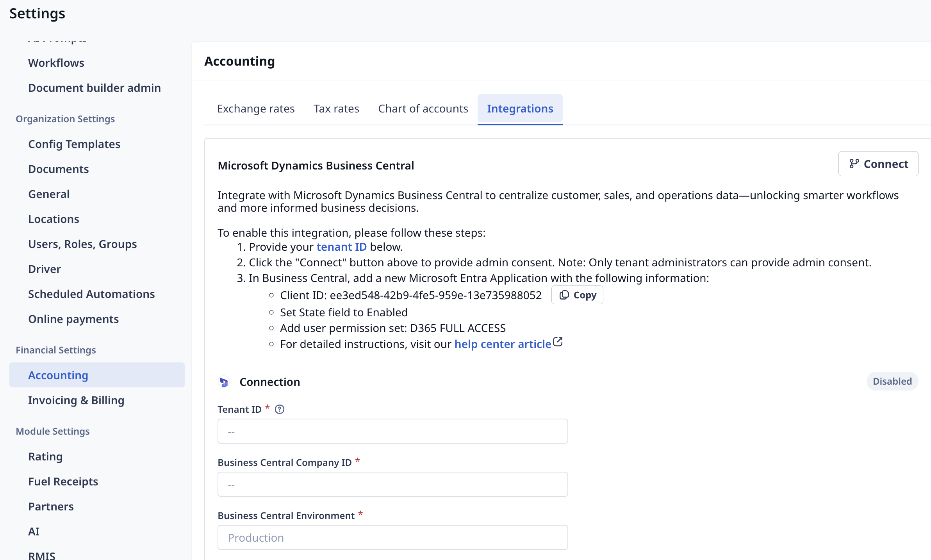The height and width of the screenshot is (560, 931).
Task: Click the Business Central Environment field
Action: point(392,537)
